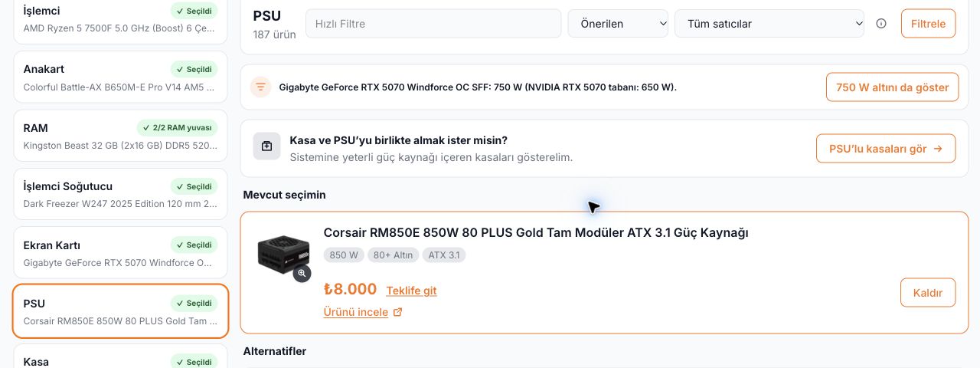This screenshot has height=368, width=980.
Task: Select the RAM item in the sidebar
Action: [x=121, y=136]
